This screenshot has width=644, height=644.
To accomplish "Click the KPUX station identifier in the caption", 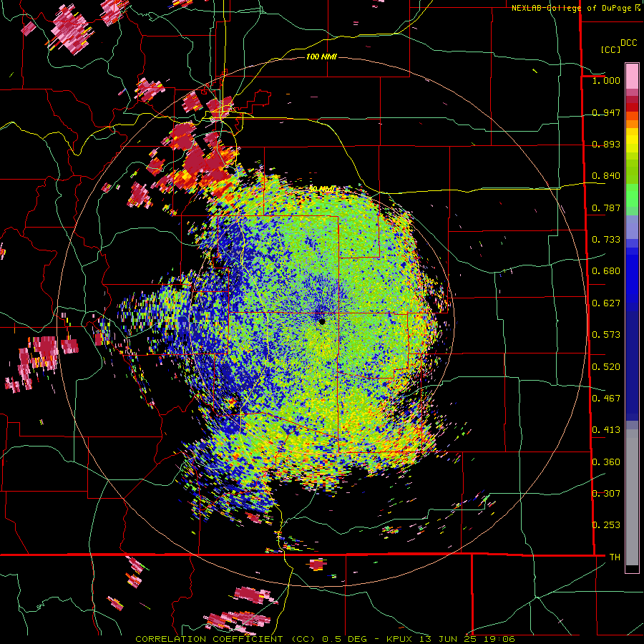I will [401, 639].
